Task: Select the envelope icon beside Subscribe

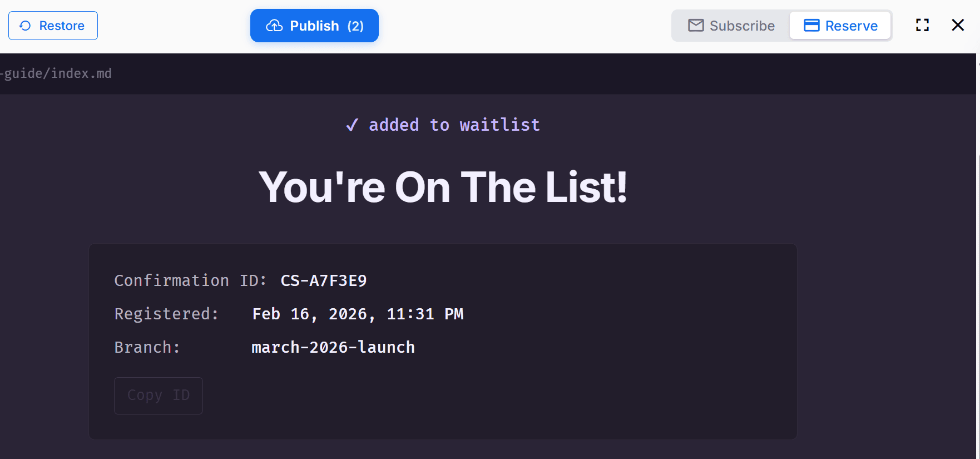Action: 695,26
